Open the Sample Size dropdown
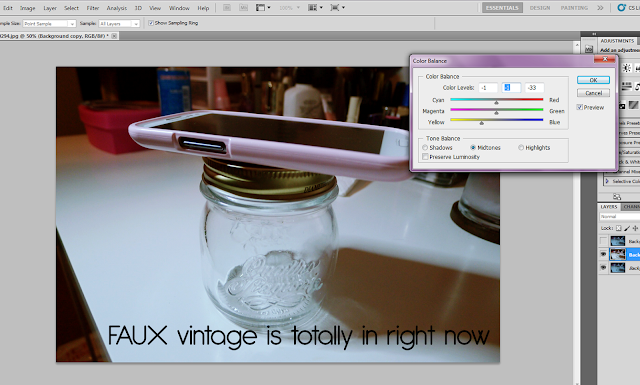The height and width of the screenshot is (385, 640). pyautogui.click(x=49, y=24)
